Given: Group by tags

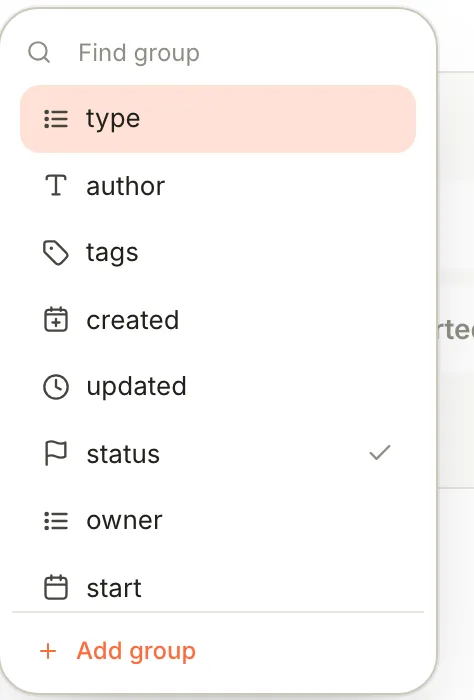Looking at the screenshot, I should click(218, 253).
